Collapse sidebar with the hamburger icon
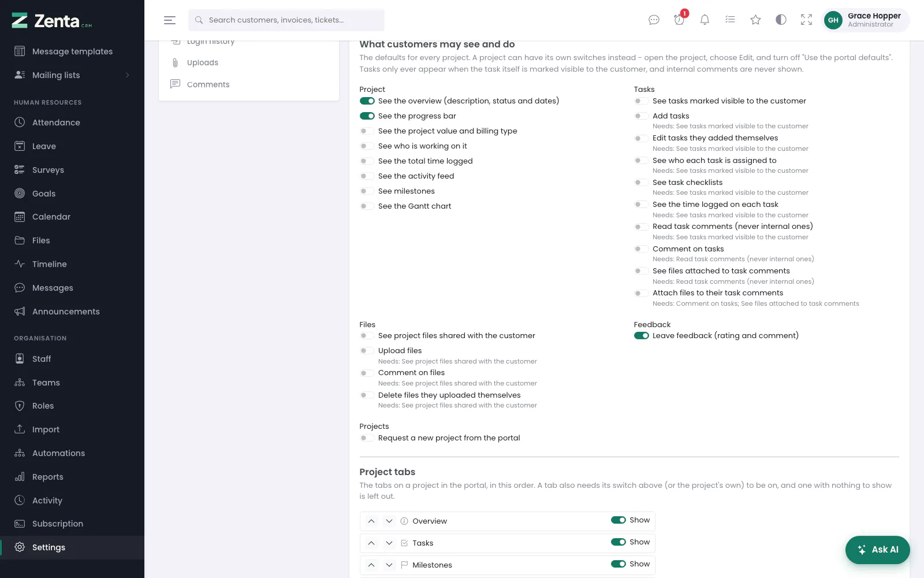The image size is (924, 578). pyautogui.click(x=170, y=20)
